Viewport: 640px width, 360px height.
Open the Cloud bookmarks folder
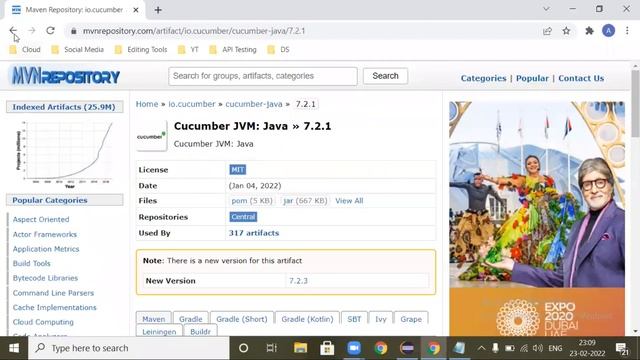point(25,50)
